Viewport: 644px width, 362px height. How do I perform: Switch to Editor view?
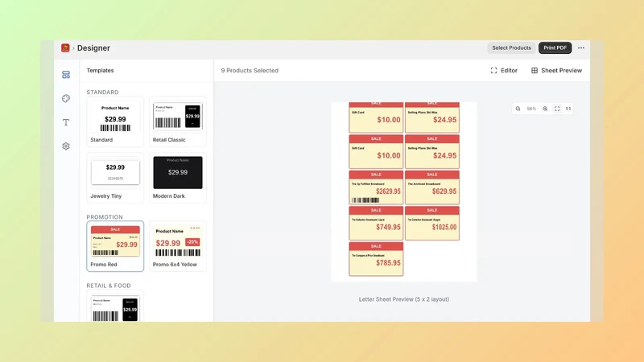[504, 71]
